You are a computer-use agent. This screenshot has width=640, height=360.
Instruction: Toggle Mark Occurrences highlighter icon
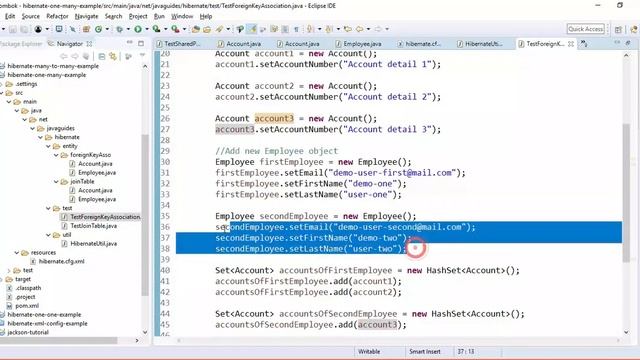[x=252, y=29]
